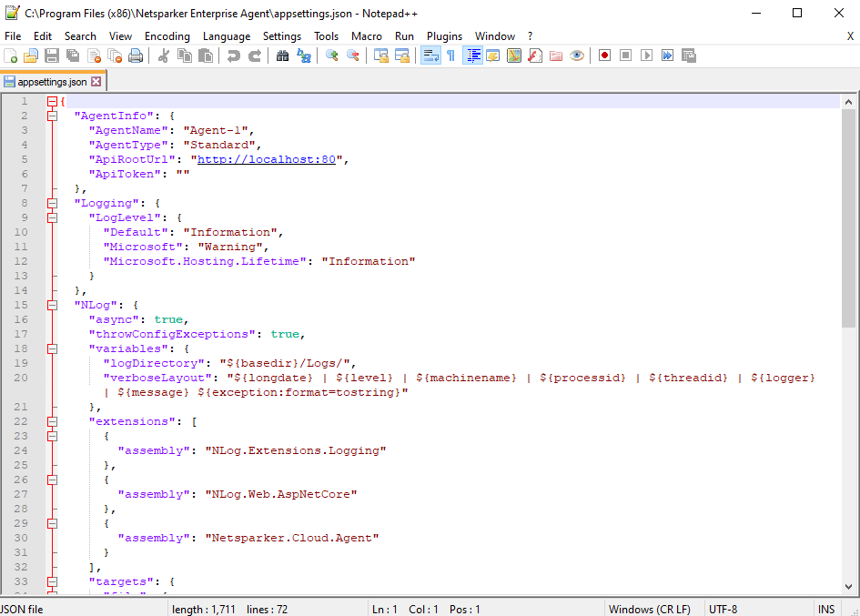Collapse the "extensions" array on line 22
The width and height of the screenshot is (860, 616).
coord(52,421)
